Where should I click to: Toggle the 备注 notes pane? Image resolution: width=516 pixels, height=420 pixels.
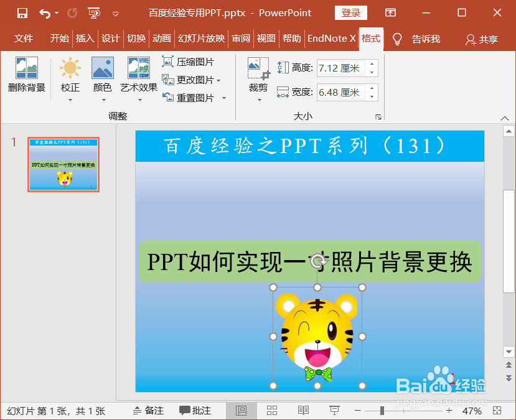pyautogui.click(x=148, y=411)
